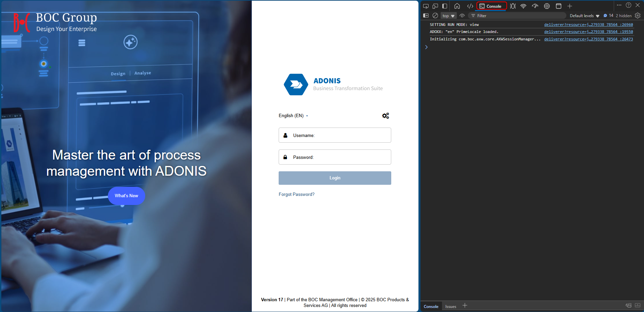Expand the English (EN) language selector
The height and width of the screenshot is (312, 644).
point(293,115)
